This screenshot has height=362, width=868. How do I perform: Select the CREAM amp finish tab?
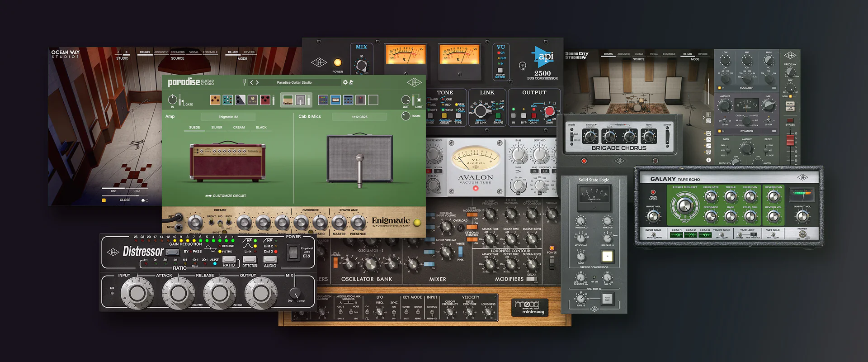pyautogui.click(x=239, y=128)
